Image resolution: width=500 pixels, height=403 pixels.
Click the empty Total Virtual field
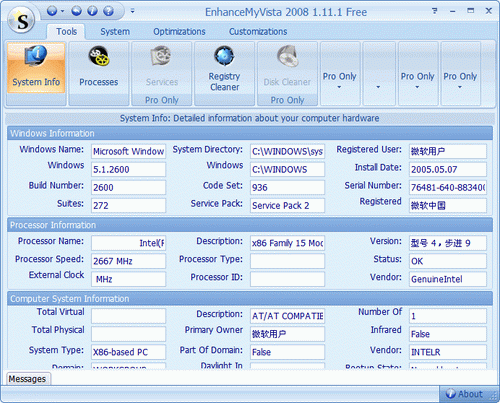click(x=128, y=316)
